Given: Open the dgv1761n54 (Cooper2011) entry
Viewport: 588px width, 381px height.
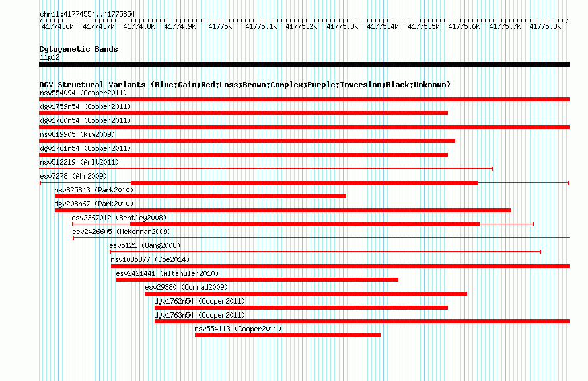Looking at the screenshot, I should click(85, 148).
